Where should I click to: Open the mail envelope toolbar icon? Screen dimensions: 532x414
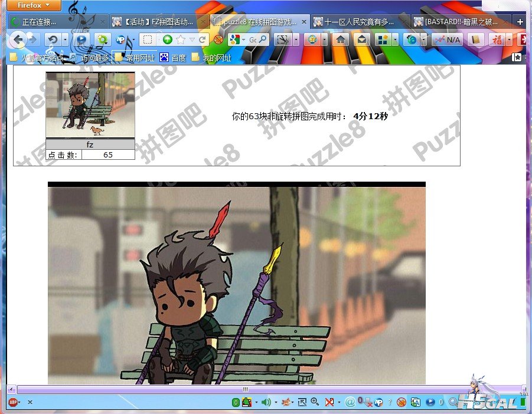(x=362, y=40)
